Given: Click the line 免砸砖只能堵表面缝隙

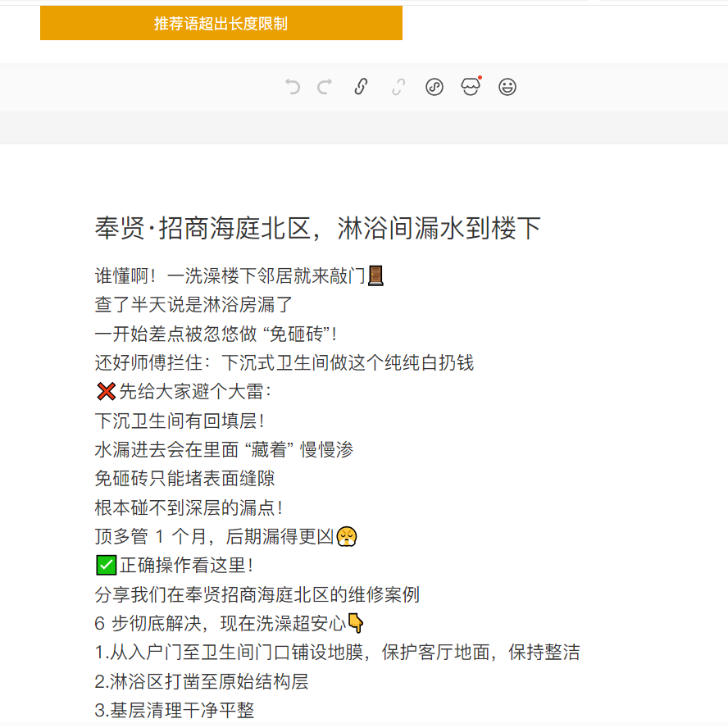Looking at the screenshot, I should (184, 478).
